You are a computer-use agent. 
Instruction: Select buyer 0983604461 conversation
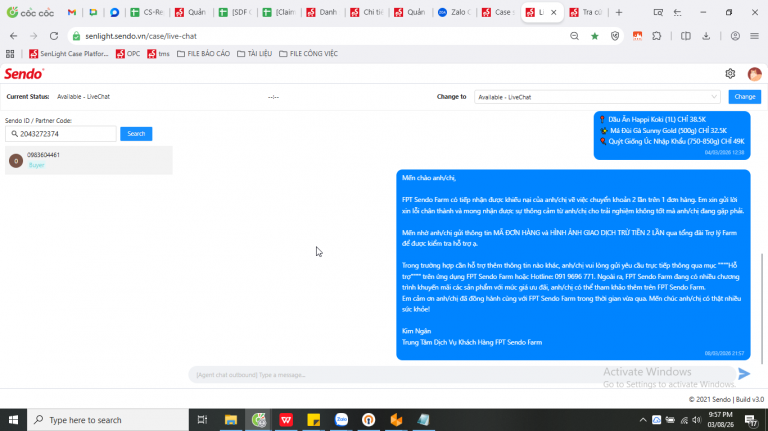[89, 160]
